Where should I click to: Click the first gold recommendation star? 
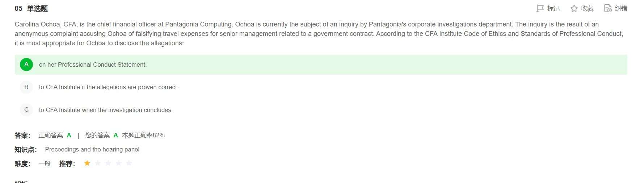point(87,163)
